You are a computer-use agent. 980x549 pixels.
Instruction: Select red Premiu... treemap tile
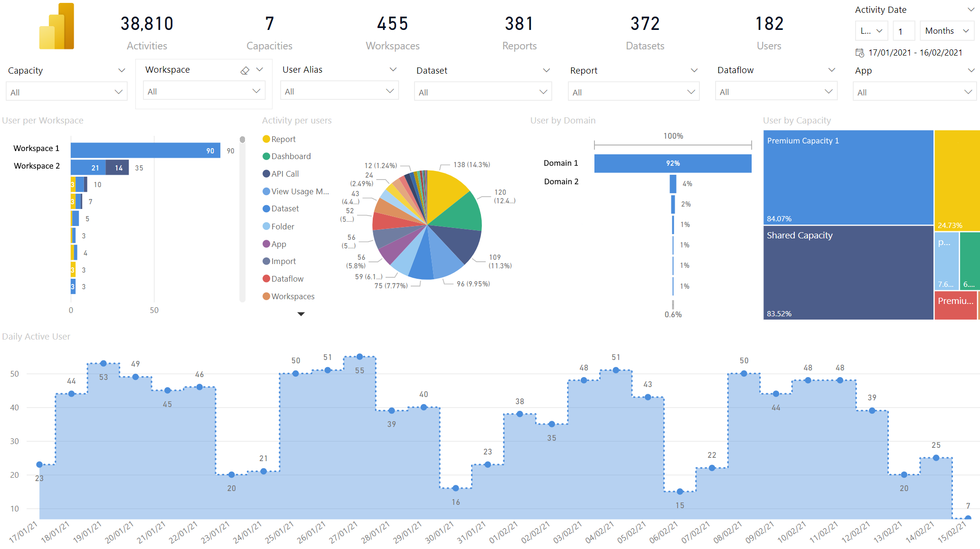[956, 305]
